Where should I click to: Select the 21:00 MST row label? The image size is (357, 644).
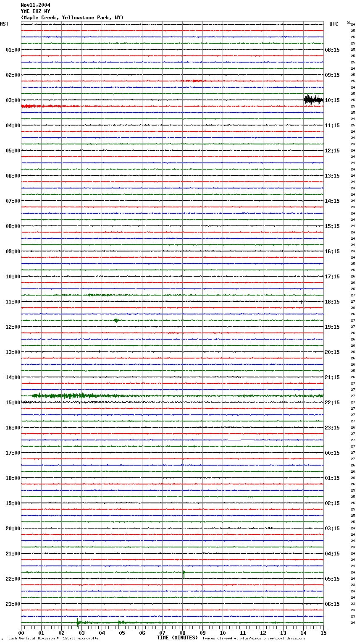(x=13, y=554)
